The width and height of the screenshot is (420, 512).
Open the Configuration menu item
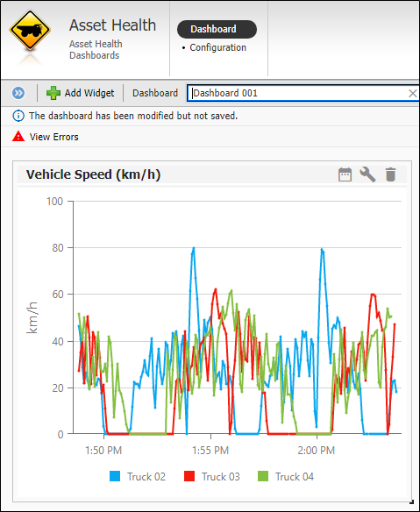tap(217, 47)
